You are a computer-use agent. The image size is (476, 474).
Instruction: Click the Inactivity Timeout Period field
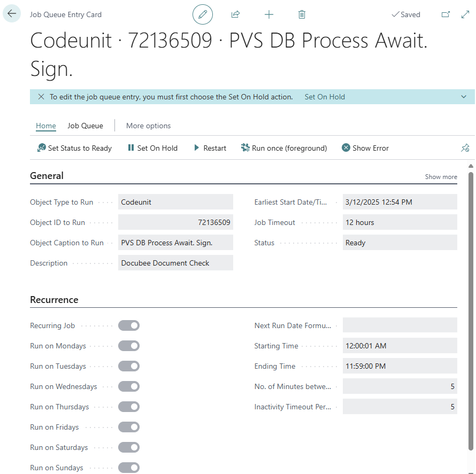coord(400,407)
